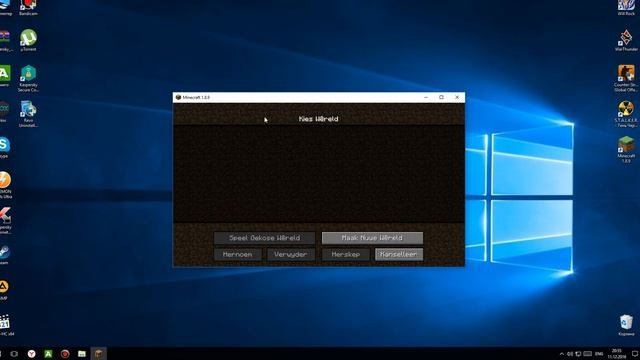Image resolution: width=640 pixels, height=360 pixels.
Task: Open the AIMP desktop shortcut
Action: coord(4,289)
